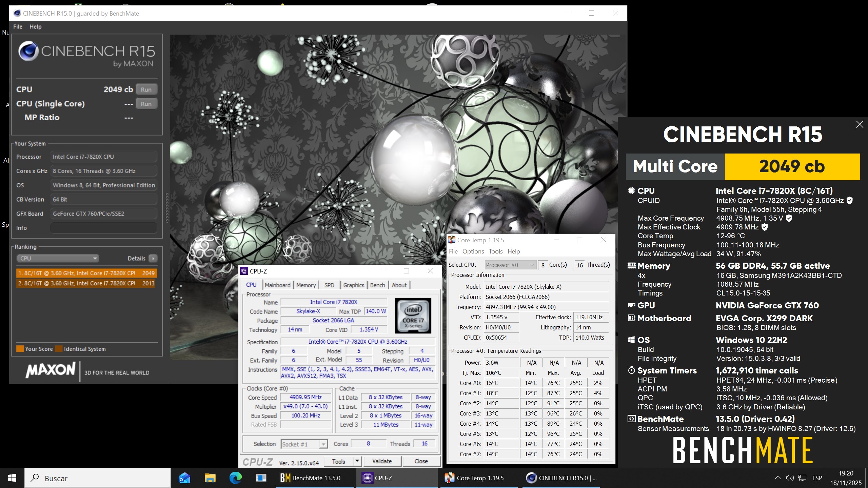Screen dimensions: 868x488
Task: Open the Tools dropdown arrow in CPU-Z
Action: pos(357,461)
